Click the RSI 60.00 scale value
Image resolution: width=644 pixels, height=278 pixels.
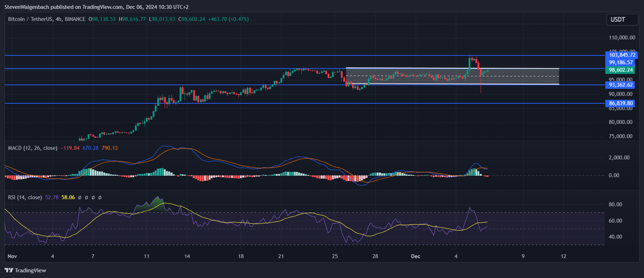point(615,221)
